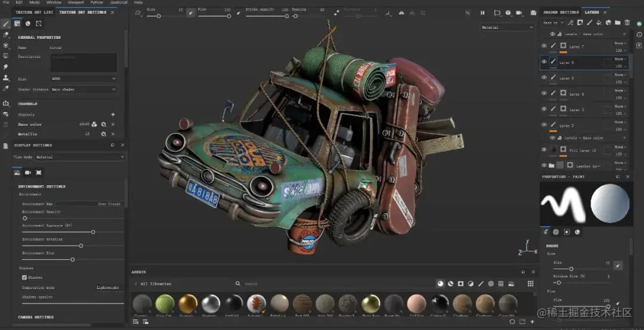Open the Shader instance dropdown
This screenshot has width=644, height=330.
83,89
